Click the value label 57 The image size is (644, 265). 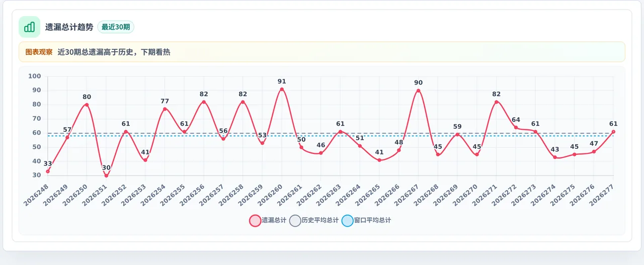(x=67, y=130)
